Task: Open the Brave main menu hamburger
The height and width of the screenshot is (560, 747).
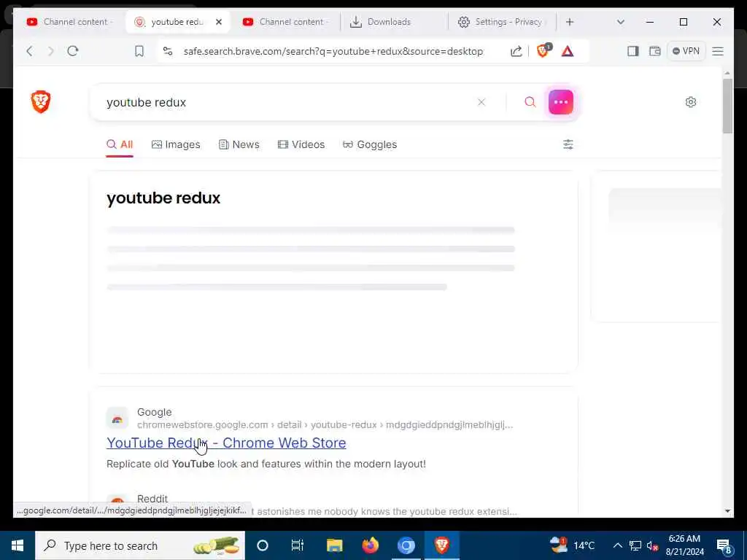Action: coord(718,51)
